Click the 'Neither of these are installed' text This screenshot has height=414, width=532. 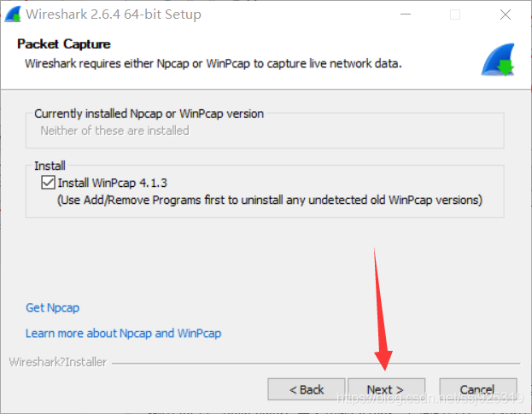coord(114,131)
